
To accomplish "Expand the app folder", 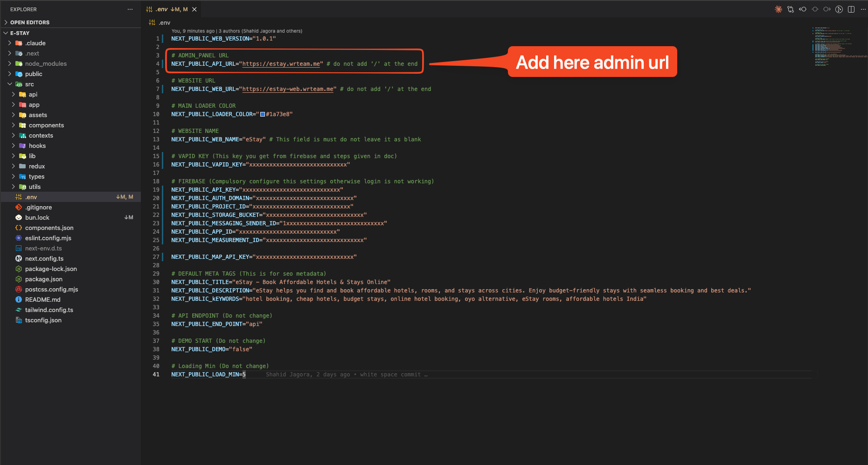I will pyautogui.click(x=34, y=104).
